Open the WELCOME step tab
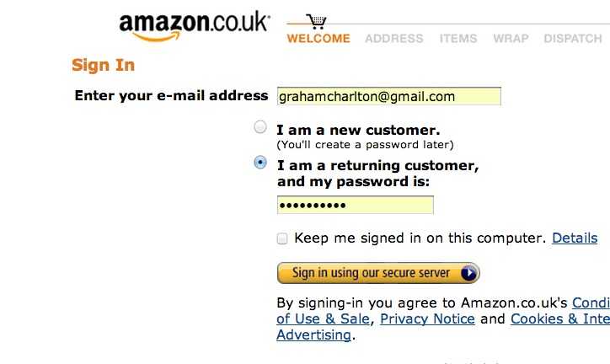This screenshot has height=364, width=610. [318, 39]
